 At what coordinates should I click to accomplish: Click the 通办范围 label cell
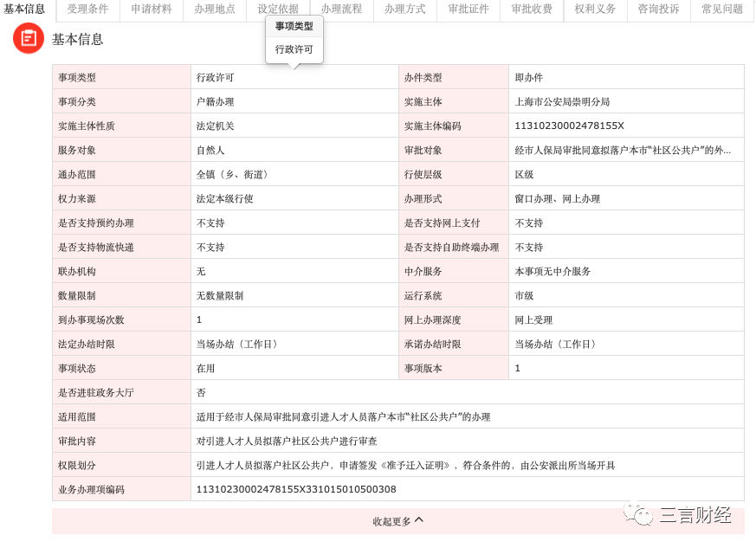point(121,174)
